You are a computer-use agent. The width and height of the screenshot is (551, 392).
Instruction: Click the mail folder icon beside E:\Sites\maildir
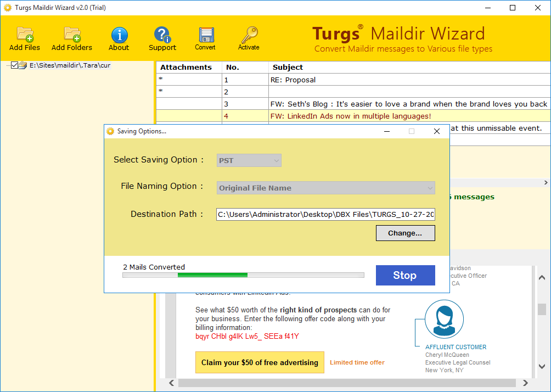tap(23, 65)
